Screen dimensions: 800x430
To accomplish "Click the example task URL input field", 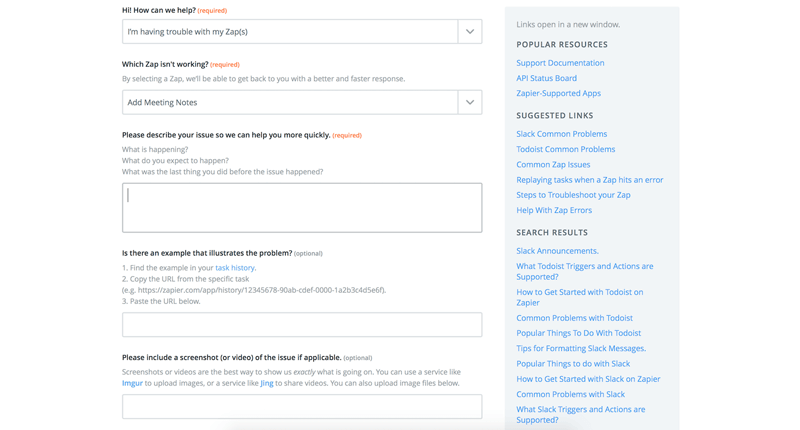I will click(302, 325).
